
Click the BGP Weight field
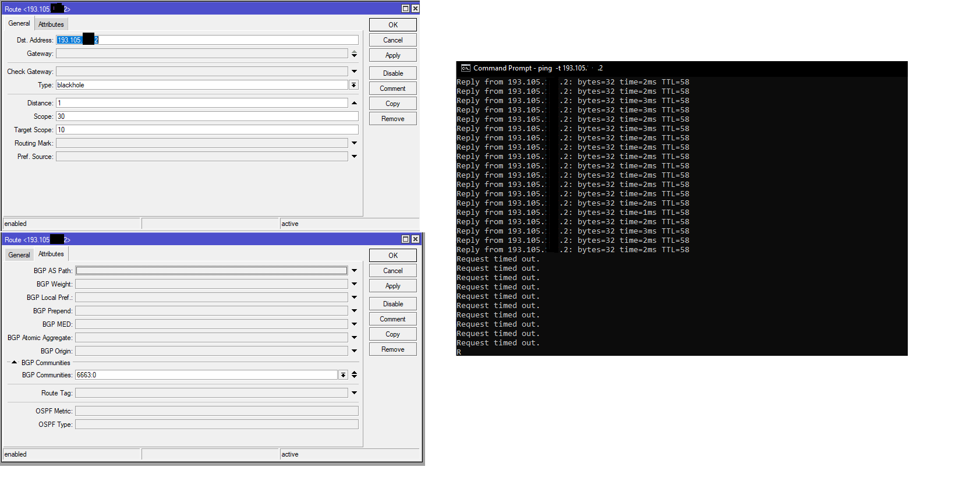(x=212, y=284)
